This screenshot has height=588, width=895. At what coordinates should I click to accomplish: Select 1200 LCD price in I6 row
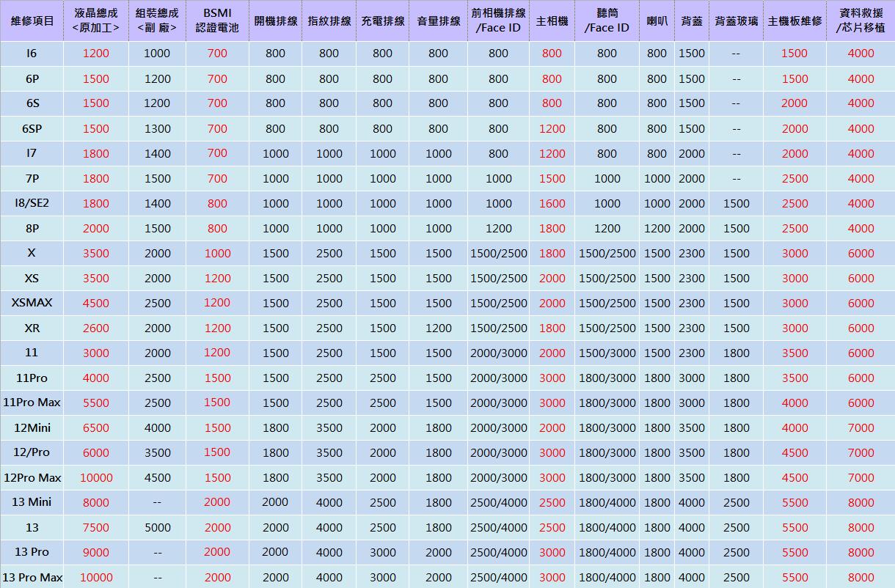click(96, 54)
